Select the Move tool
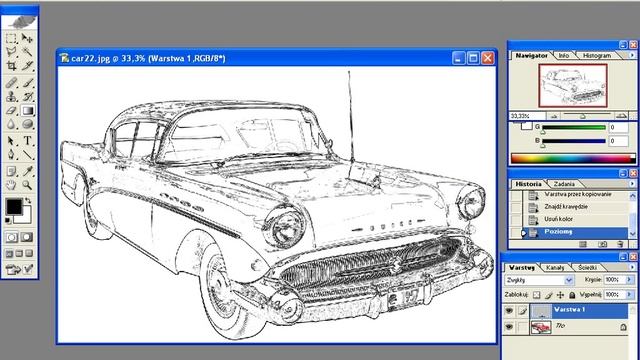 pyautogui.click(x=27, y=38)
